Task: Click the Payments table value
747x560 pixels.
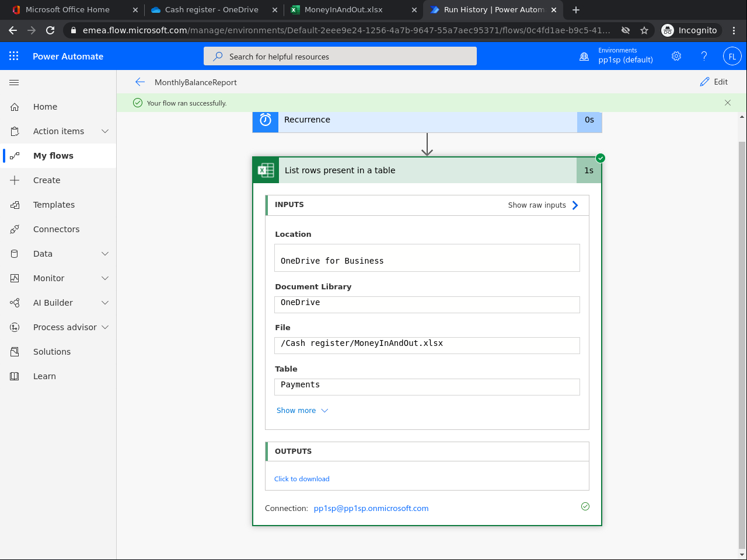Action: (427, 387)
